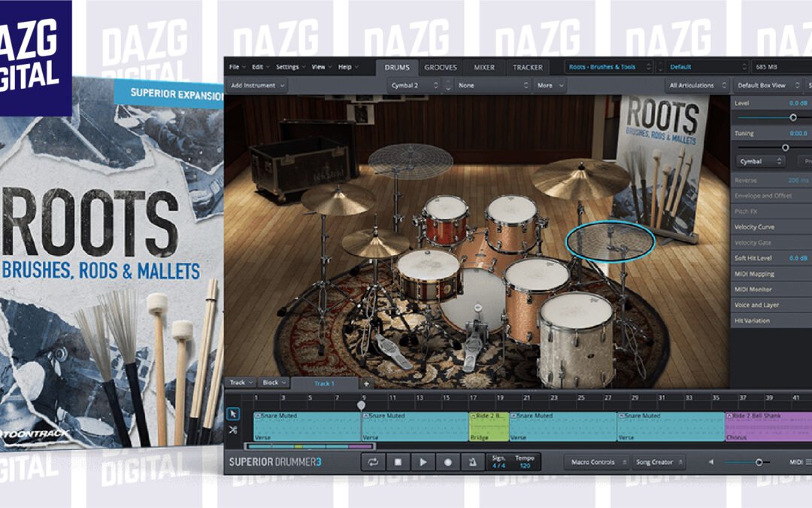The image size is (812, 508).
Task: Open the Settings menu
Action: 290,67
